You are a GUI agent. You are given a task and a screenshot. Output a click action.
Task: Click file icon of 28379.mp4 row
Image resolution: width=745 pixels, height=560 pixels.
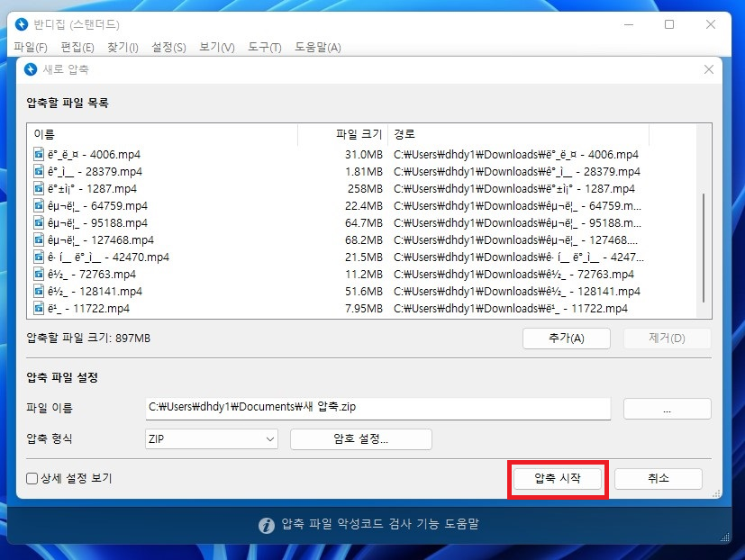pyautogui.click(x=39, y=171)
